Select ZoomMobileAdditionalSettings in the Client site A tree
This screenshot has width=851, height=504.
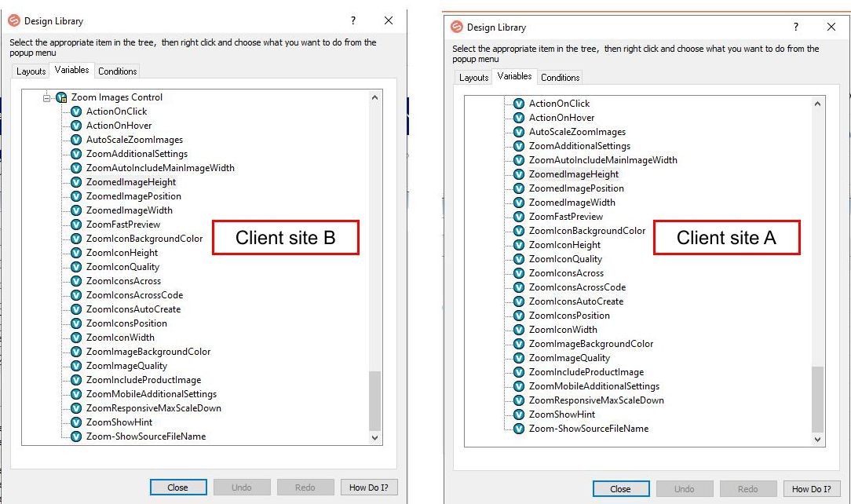(x=594, y=386)
